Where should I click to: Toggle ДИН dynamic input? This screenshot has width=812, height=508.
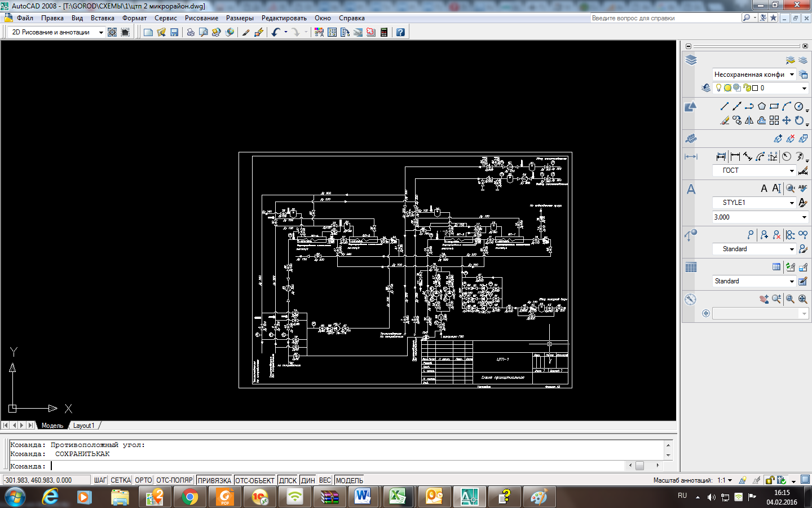tap(308, 480)
